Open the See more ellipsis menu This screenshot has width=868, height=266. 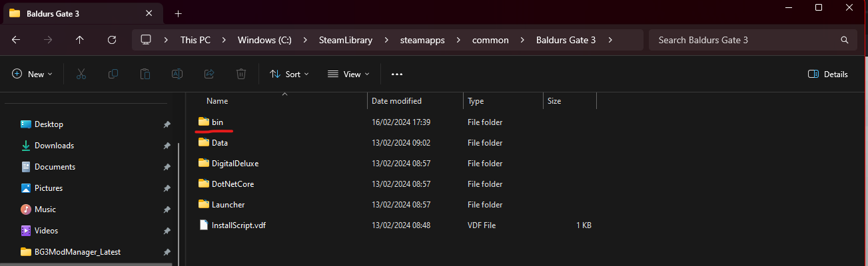pyautogui.click(x=397, y=74)
